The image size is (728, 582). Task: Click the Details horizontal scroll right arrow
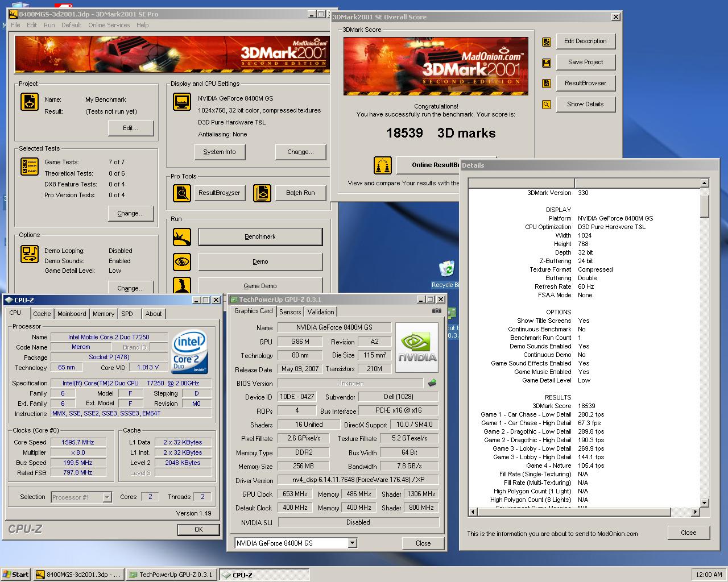695,512
